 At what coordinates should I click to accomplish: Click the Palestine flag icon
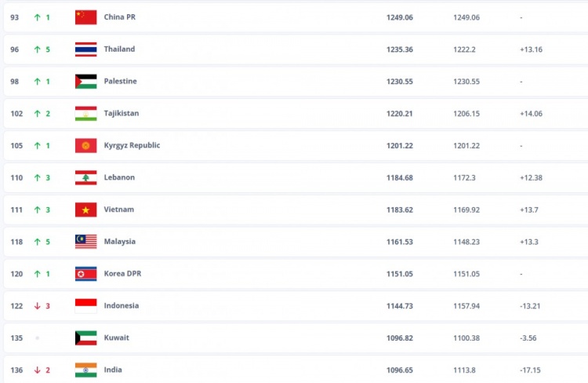(85, 81)
